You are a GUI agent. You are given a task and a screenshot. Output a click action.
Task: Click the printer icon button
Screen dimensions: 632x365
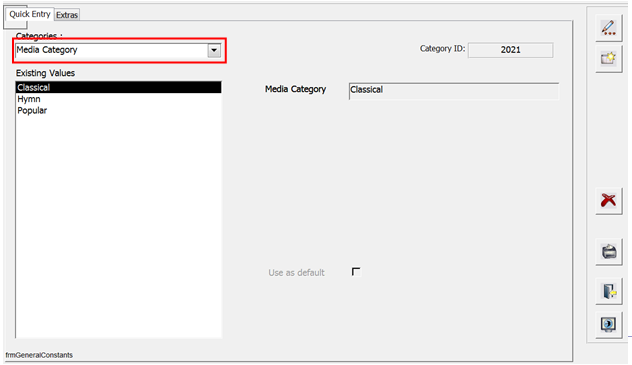point(609,252)
